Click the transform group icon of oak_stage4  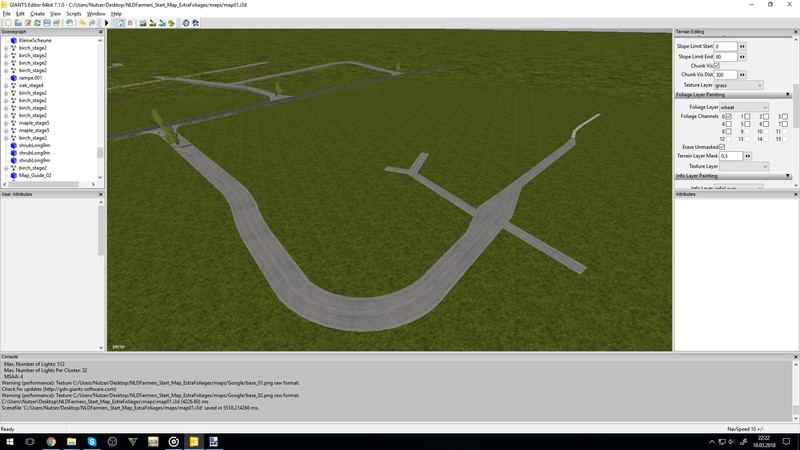coord(14,85)
